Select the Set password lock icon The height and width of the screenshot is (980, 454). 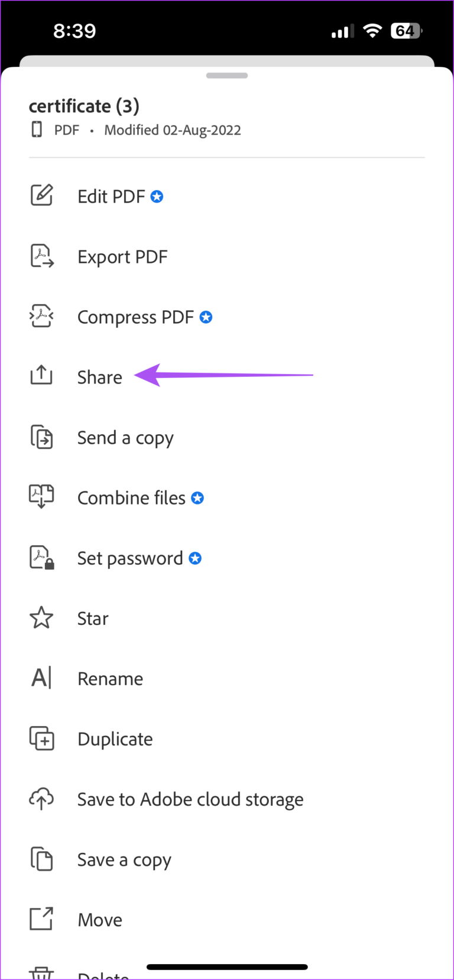(41, 557)
